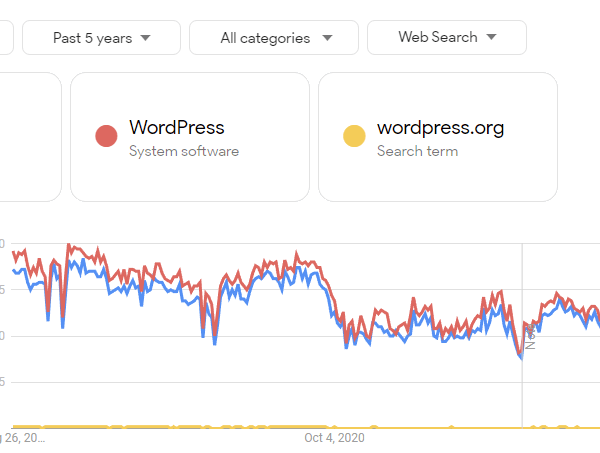This screenshot has width=600, height=453.
Task: Open the "Web Search" type dropdown
Action: click(x=447, y=37)
